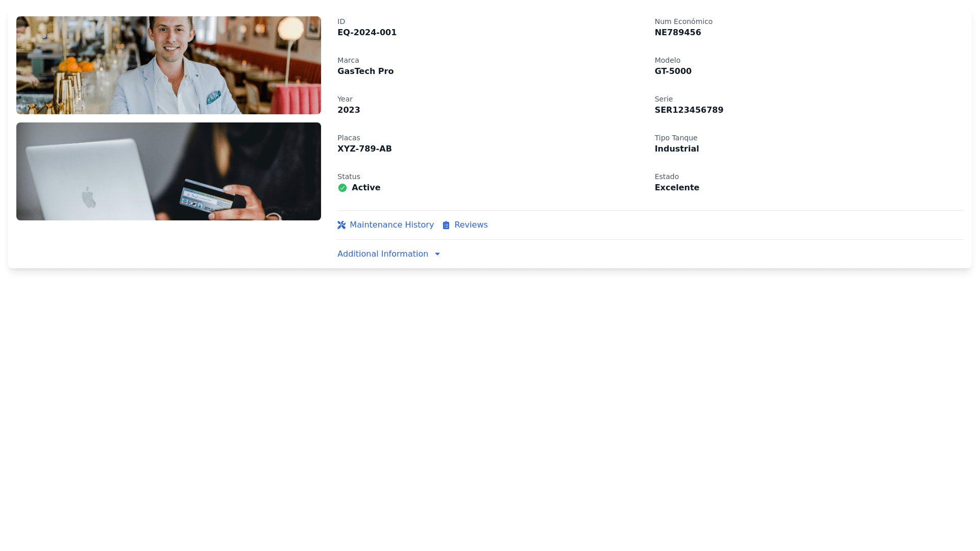The image size is (980, 551).
Task: Select the Marca value GasTech Pro
Action: point(365,71)
